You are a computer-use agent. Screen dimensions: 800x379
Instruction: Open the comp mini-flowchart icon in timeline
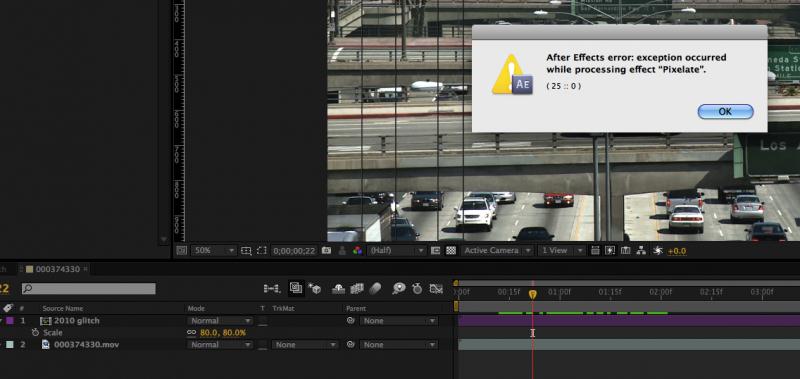(272, 289)
